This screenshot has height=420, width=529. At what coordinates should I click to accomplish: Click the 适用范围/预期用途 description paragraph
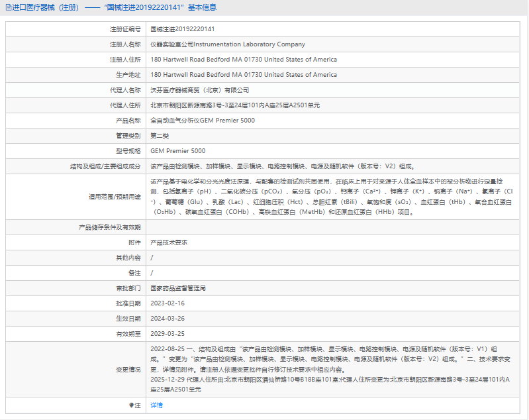[x=332, y=197]
